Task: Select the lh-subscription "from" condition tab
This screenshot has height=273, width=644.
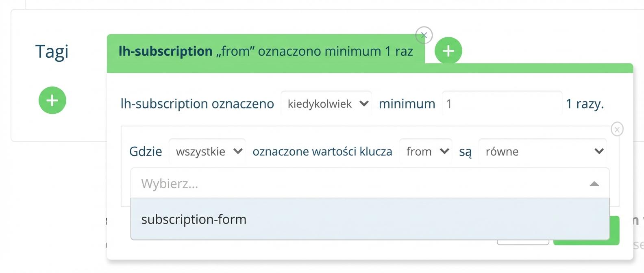Action: point(265,52)
